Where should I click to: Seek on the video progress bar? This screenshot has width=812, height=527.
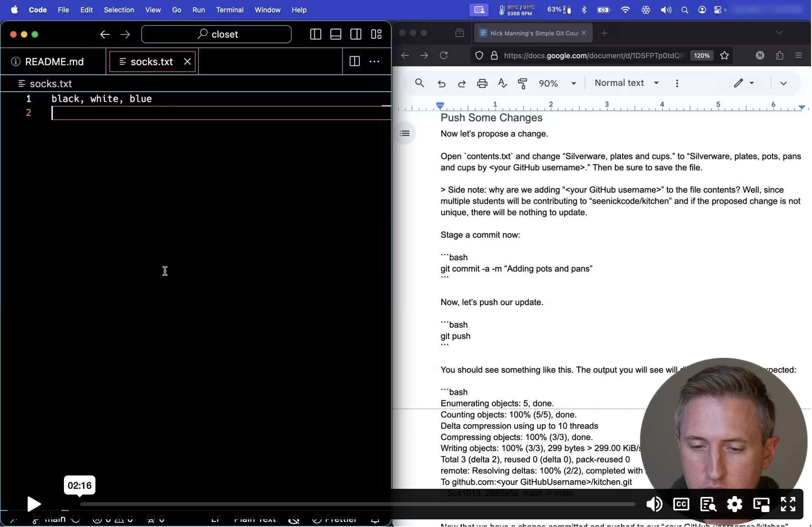358,504
